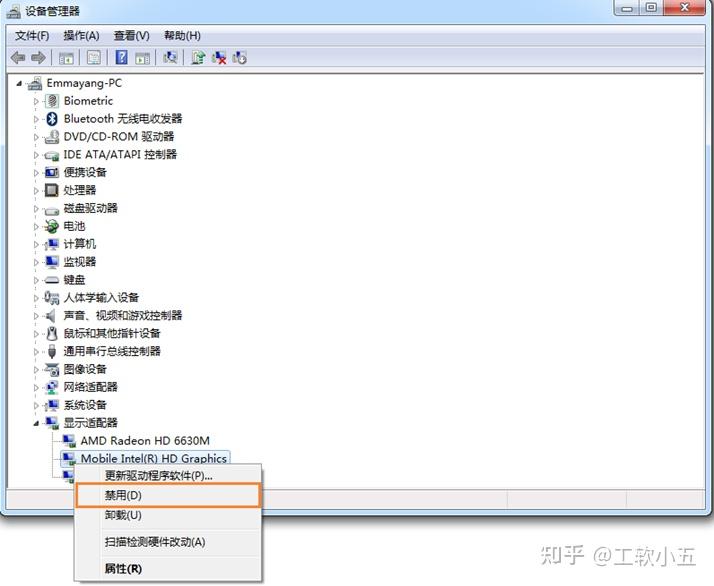Expand the 人体学输入设备 category
Viewport: 714px width, 586px height.
tap(36, 298)
